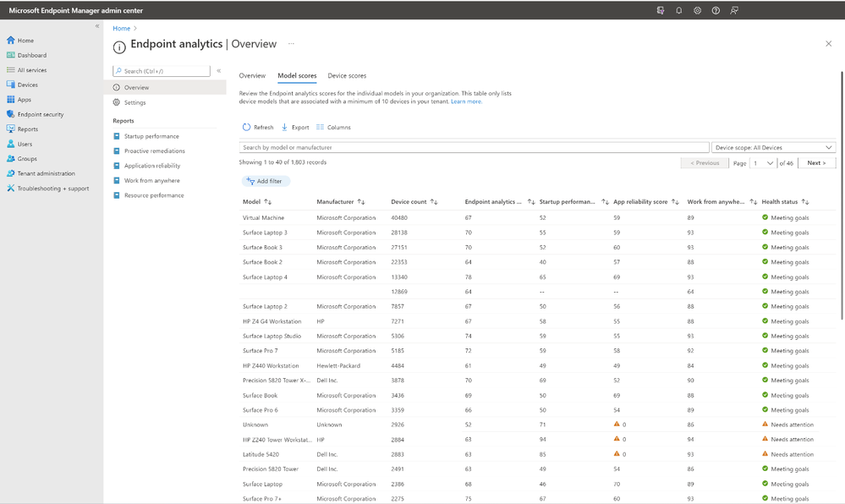Open the Users icon in sidebar
845x504 pixels.
click(x=11, y=144)
